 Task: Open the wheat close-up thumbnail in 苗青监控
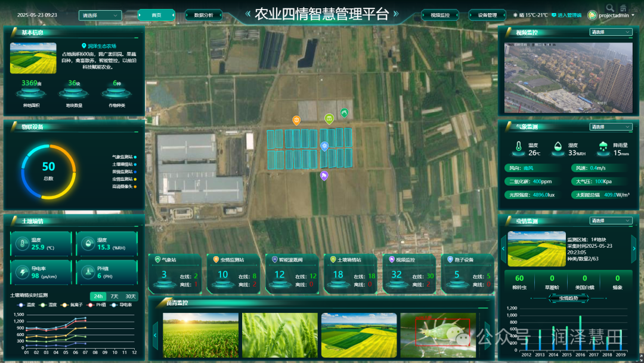coord(280,335)
